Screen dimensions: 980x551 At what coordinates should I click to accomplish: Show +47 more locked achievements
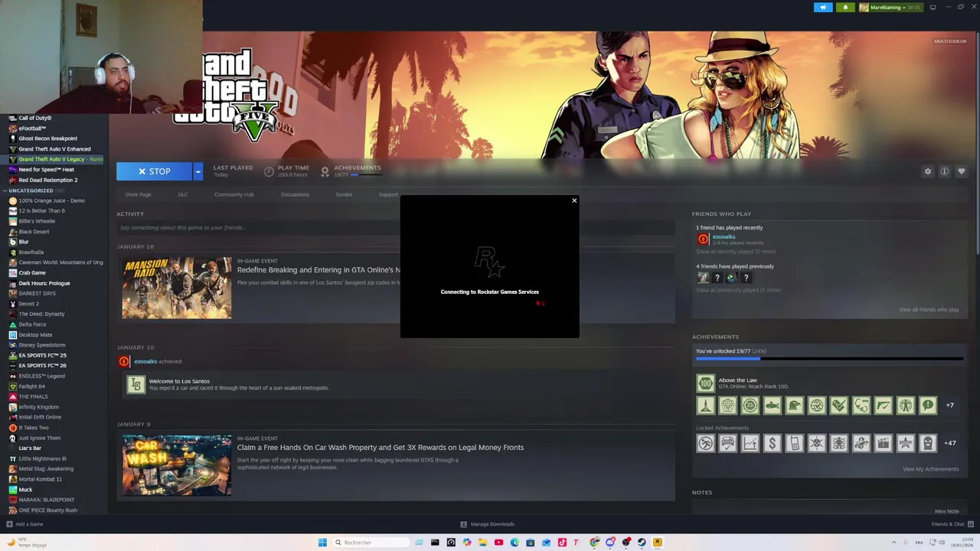pos(950,443)
